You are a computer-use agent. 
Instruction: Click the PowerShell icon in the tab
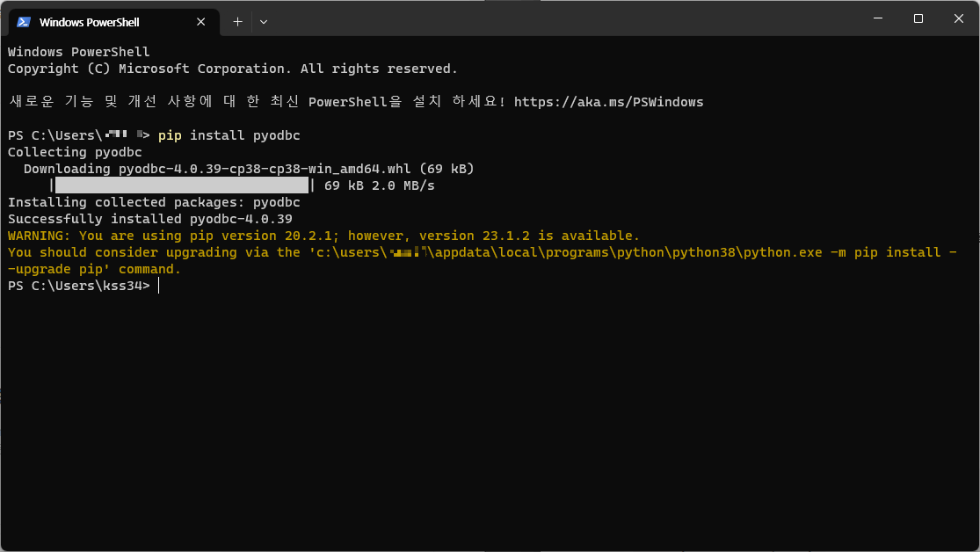(x=24, y=22)
